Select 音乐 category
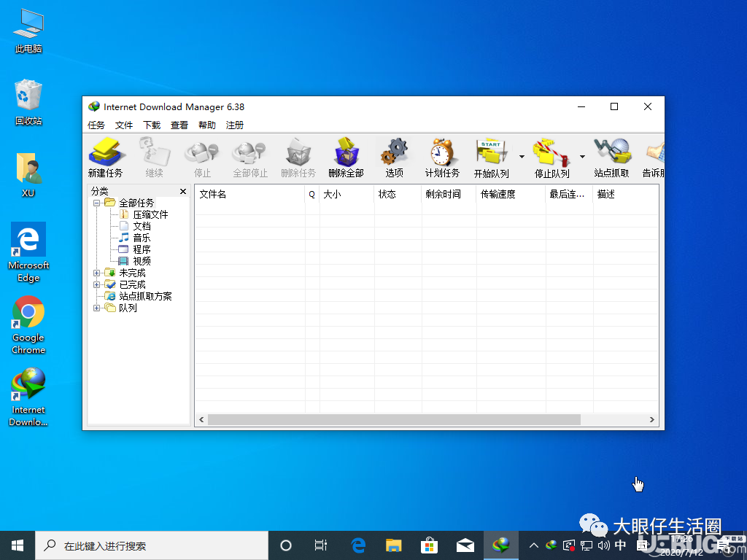The image size is (747, 560). point(135,238)
